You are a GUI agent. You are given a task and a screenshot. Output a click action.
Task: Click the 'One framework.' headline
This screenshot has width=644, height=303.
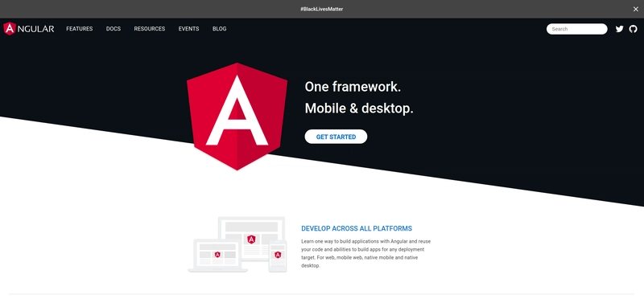353,87
